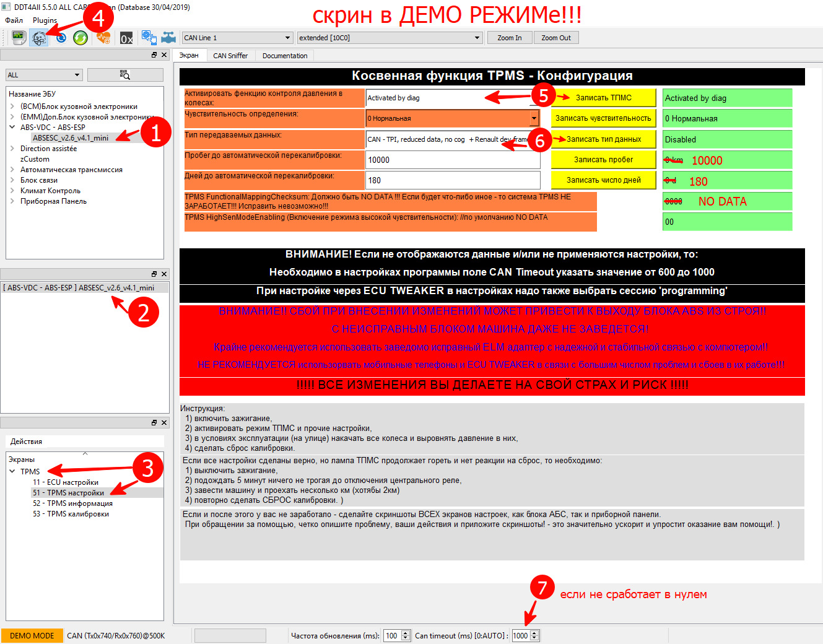
Task: Click the CAN timeout spinbox showing 1000
Action: click(526, 636)
